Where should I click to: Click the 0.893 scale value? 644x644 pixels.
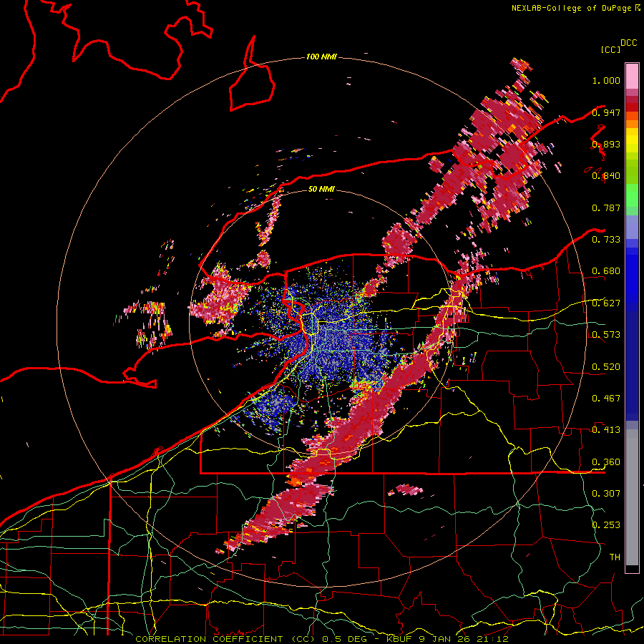[x=606, y=144]
